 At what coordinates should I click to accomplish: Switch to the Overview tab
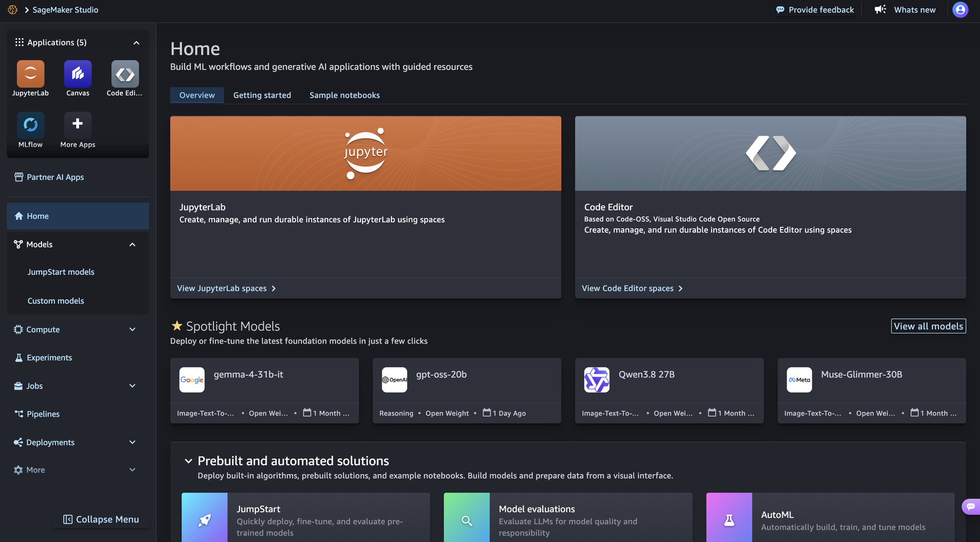pyautogui.click(x=197, y=95)
